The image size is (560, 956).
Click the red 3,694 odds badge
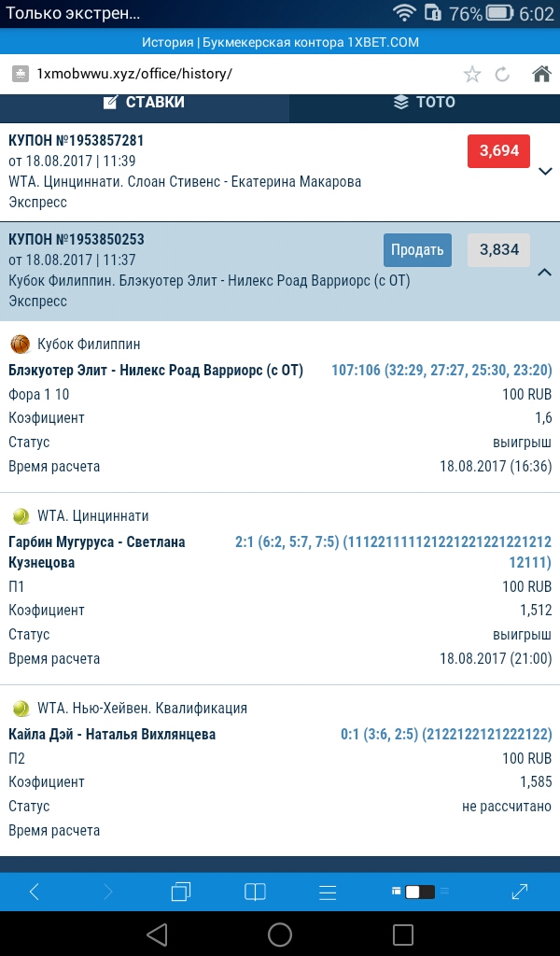[x=498, y=150]
